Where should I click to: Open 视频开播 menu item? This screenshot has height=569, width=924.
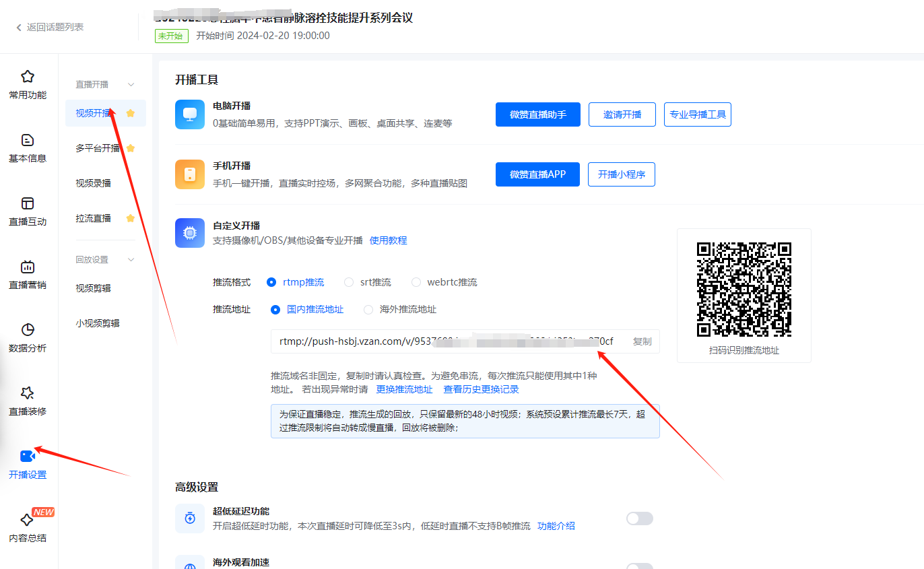tap(106, 113)
